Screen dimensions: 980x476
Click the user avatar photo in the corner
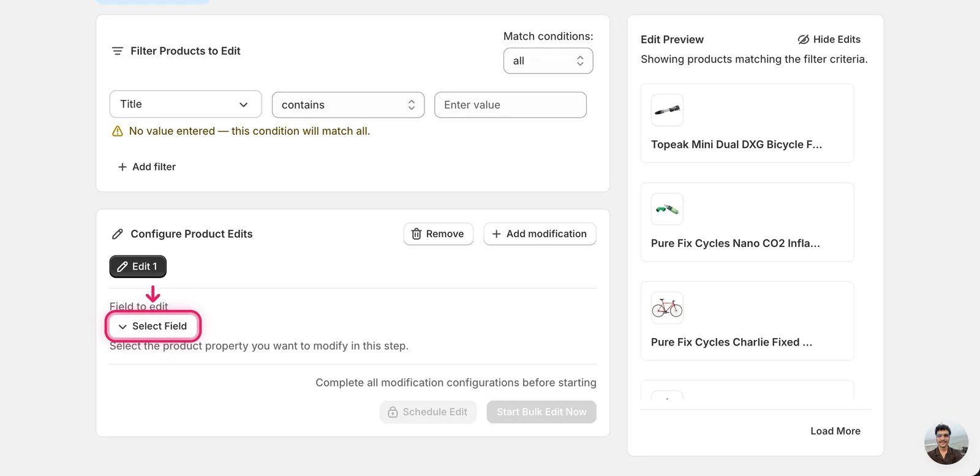coord(946,442)
